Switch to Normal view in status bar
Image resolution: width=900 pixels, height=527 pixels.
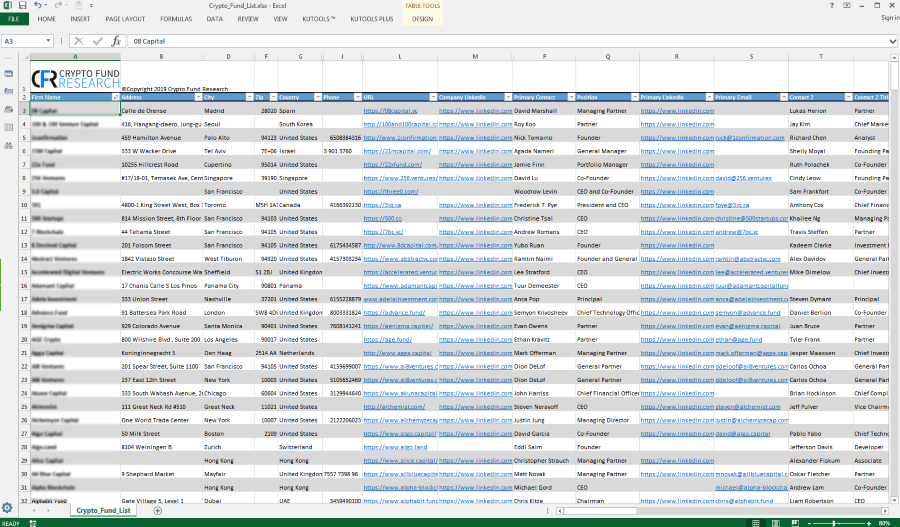coord(756,523)
